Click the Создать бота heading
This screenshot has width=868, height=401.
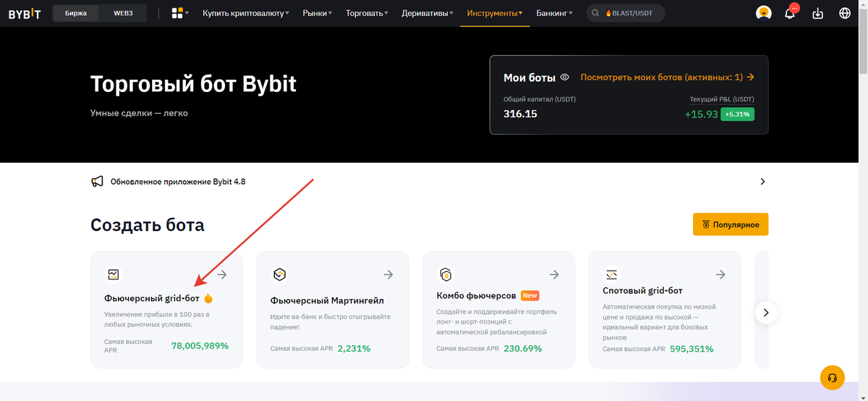coord(148,224)
